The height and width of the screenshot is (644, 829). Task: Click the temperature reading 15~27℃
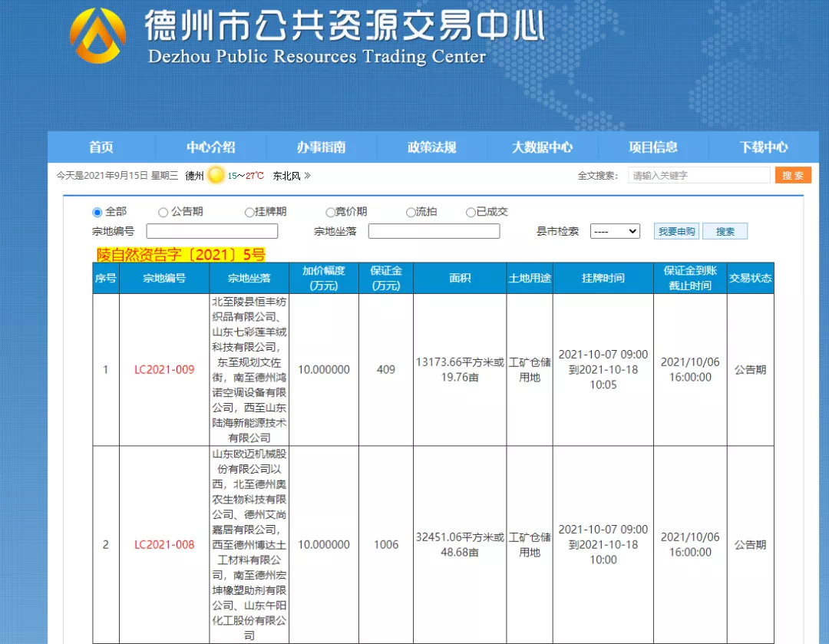(x=246, y=176)
